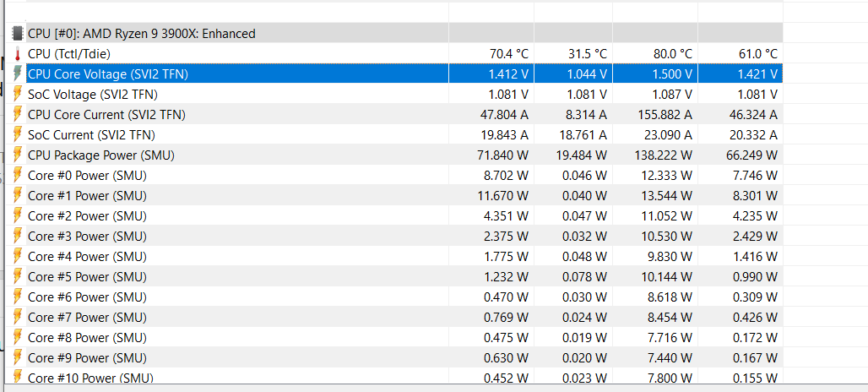Select the Core #1 Power (SMU) label
This screenshot has width=868, height=392.
pyautogui.click(x=87, y=196)
